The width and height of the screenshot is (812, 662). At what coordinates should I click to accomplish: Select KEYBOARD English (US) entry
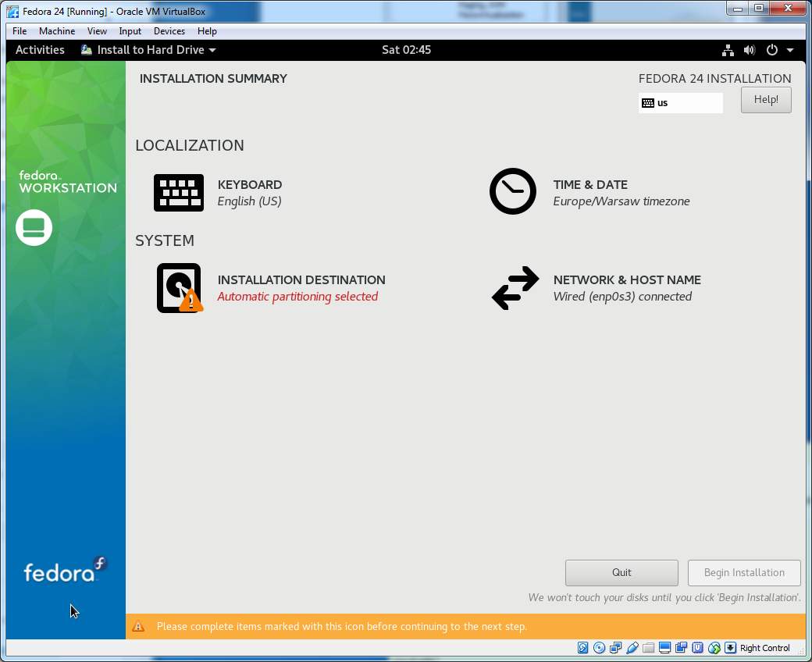(x=218, y=193)
